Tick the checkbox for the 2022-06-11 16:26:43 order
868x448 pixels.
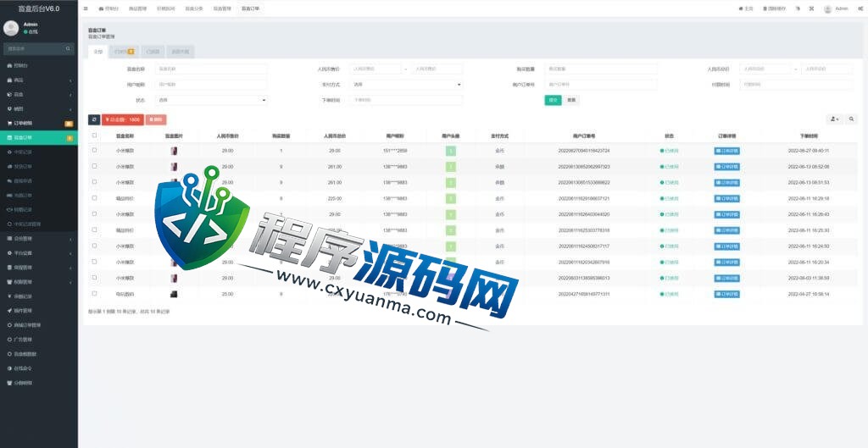(x=94, y=213)
